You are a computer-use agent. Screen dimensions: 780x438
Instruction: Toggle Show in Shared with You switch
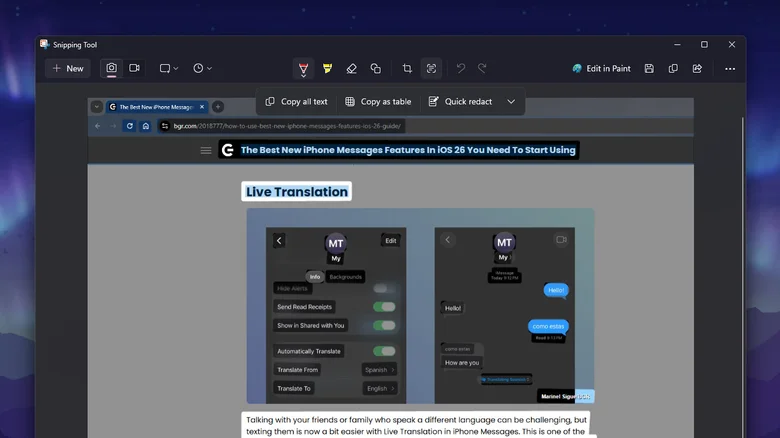(x=384, y=325)
